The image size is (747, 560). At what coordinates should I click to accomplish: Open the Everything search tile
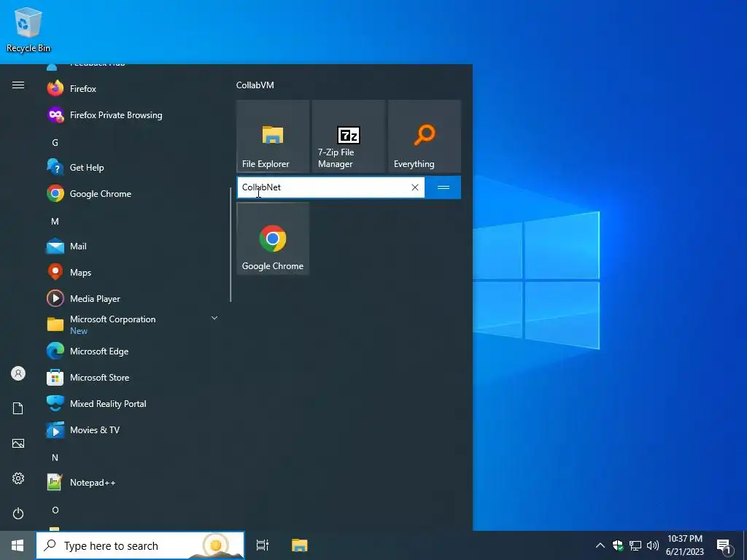[x=425, y=136]
